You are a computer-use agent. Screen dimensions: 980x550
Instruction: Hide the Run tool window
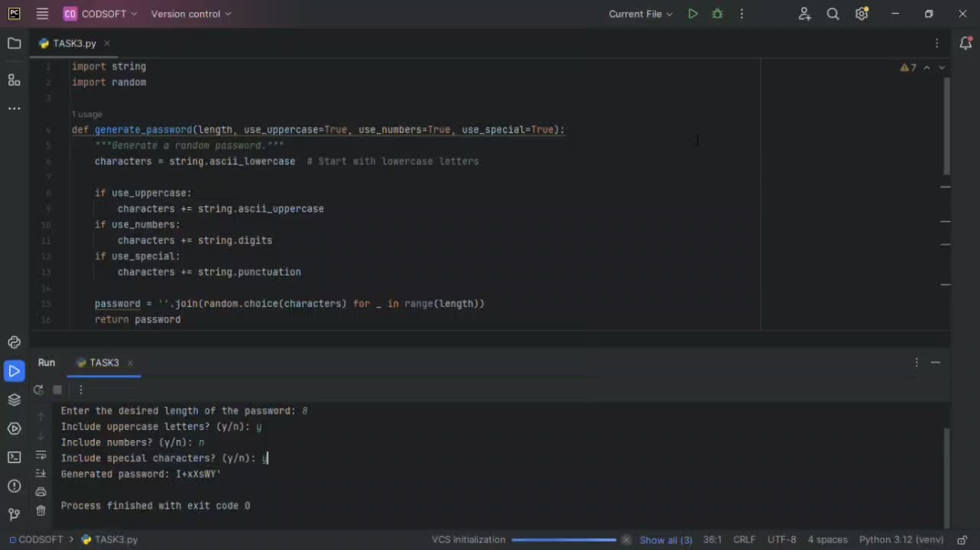click(935, 363)
